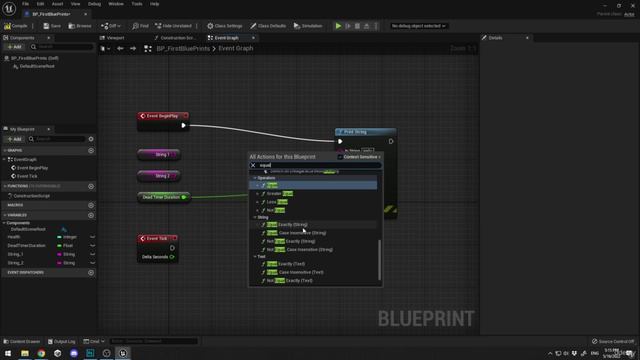The image size is (640, 360).
Task: Select Event Tick in My Blueprint list
Action: click(x=27, y=176)
